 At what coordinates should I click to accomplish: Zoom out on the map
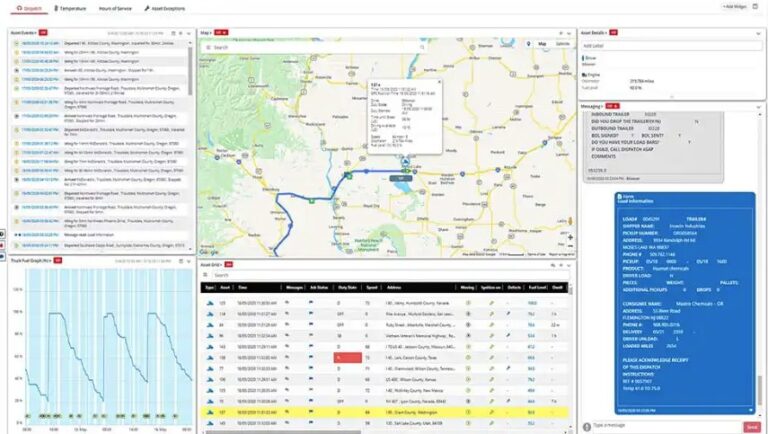(x=570, y=247)
